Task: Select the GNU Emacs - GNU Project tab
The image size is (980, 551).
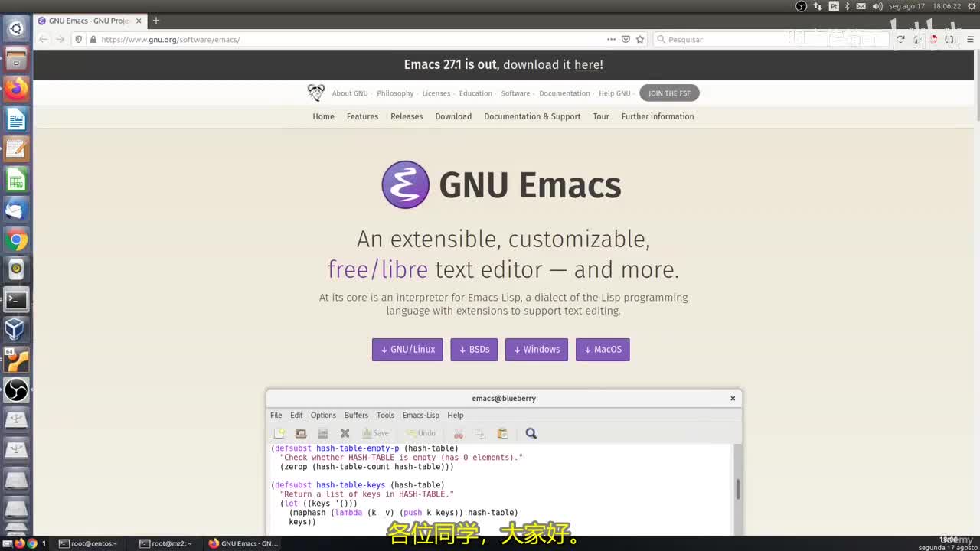Action: coord(90,21)
